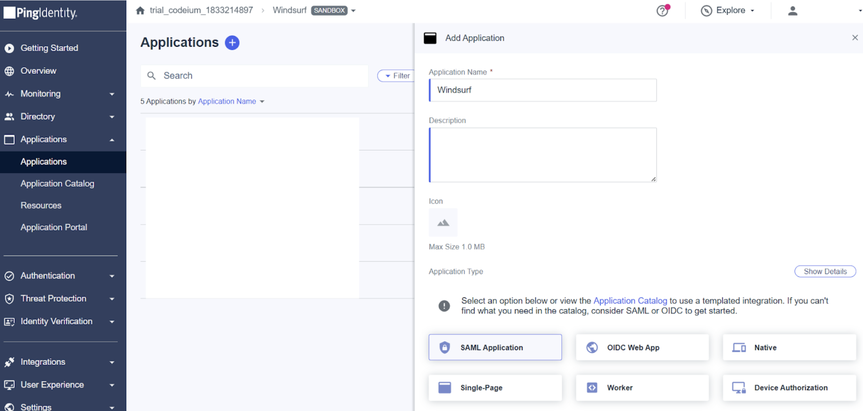Open Application Portal in sidebar
This screenshot has width=868, height=411.
[x=54, y=227]
